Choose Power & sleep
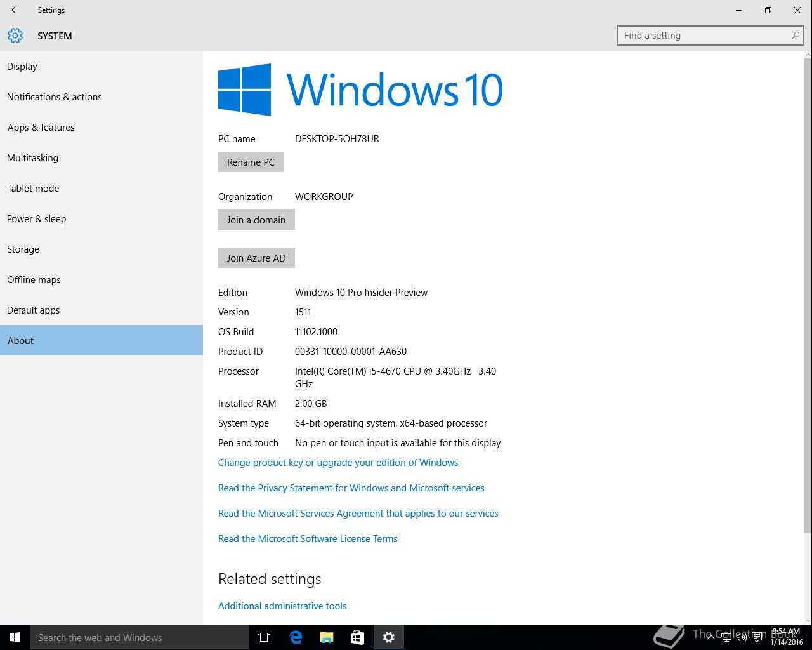 (101, 219)
